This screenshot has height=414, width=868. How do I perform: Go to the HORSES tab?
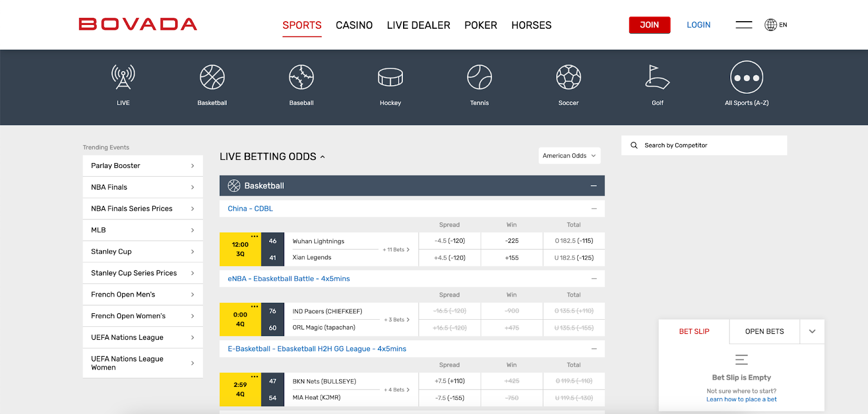(x=531, y=25)
